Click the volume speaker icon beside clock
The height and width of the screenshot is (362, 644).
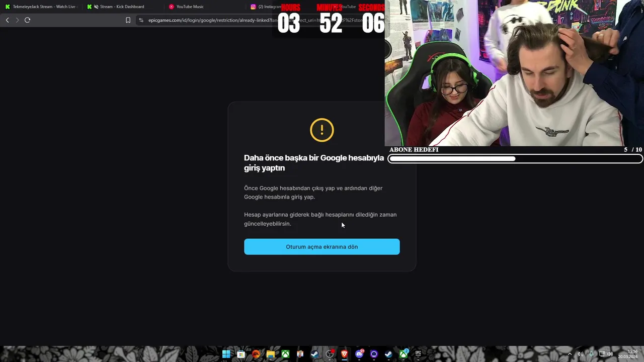pyautogui.click(x=610, y=354)
